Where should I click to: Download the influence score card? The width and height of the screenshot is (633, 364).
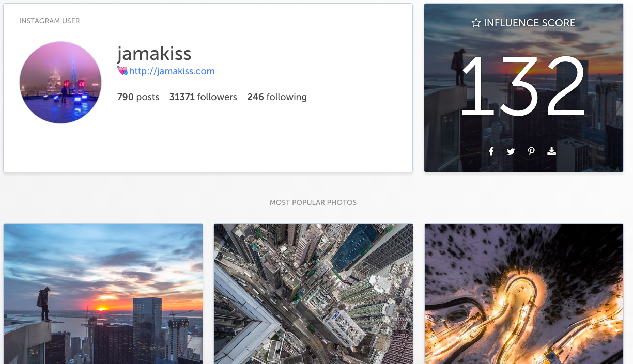tap(551, 151)
